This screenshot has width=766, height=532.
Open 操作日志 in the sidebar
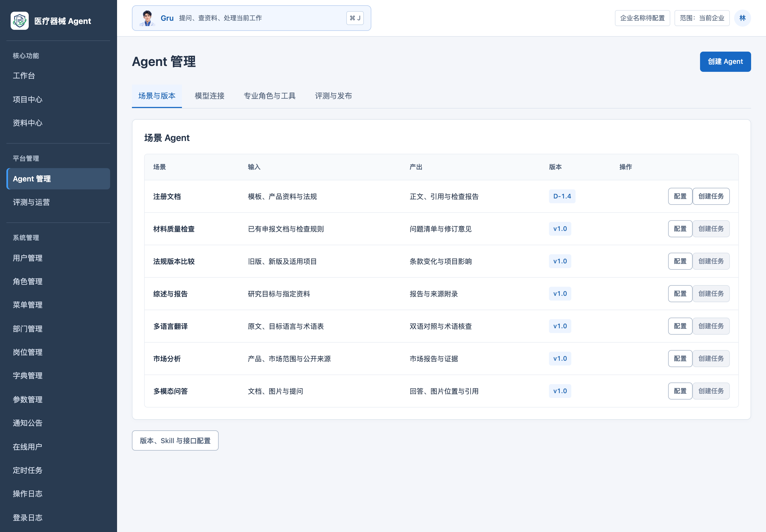[58, 494]
